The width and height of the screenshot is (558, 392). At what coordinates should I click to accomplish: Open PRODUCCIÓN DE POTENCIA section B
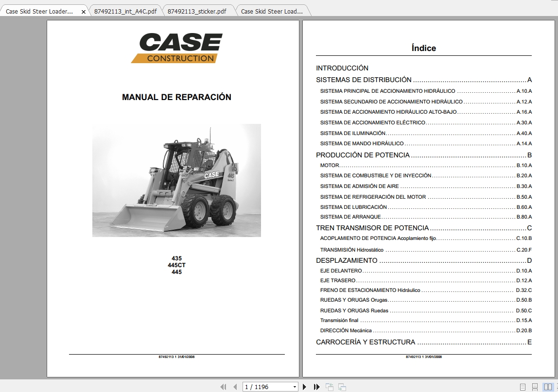[424, 155]
